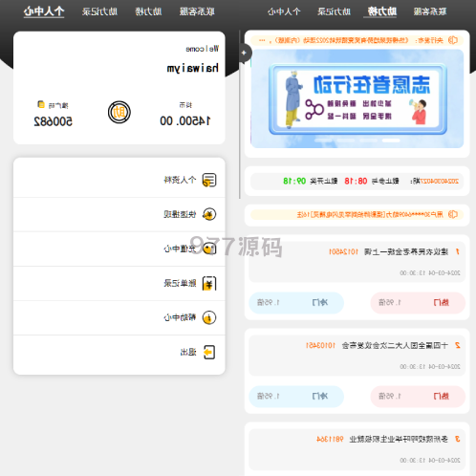The height and width of the screenshot is (476, 476).
Task: Click the dark round plus button
Action: pyautogui.click(x=244, y=53)
